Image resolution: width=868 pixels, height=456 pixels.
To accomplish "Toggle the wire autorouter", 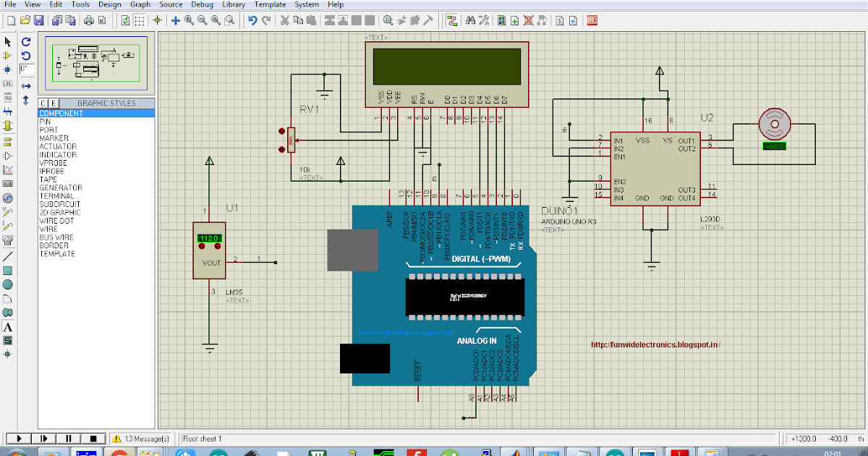I will pyautogui.click(x=452, y=20).
